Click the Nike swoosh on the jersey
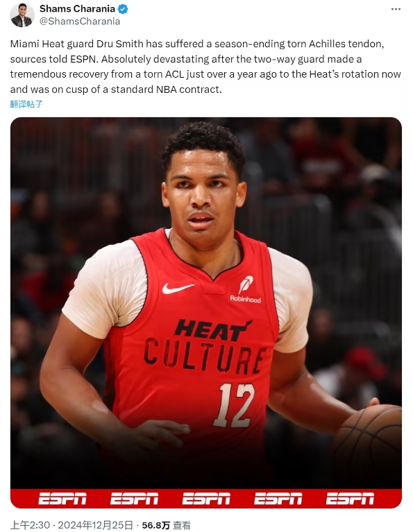Screen dimensions: 413x532 177,288
